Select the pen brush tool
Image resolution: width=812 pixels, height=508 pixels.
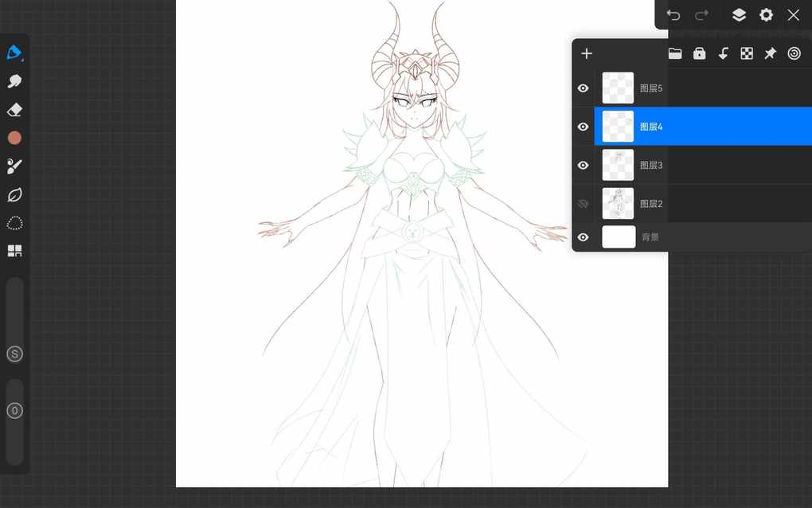(14, 53)
